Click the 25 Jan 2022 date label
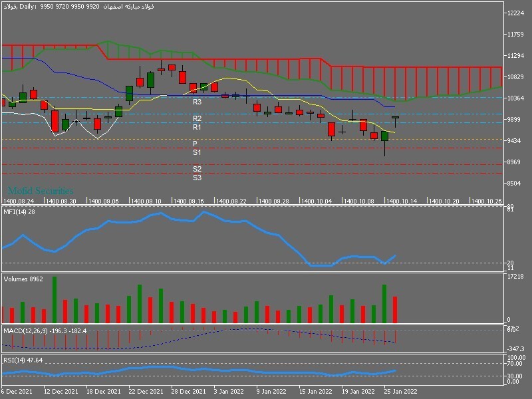 (400, 392)
